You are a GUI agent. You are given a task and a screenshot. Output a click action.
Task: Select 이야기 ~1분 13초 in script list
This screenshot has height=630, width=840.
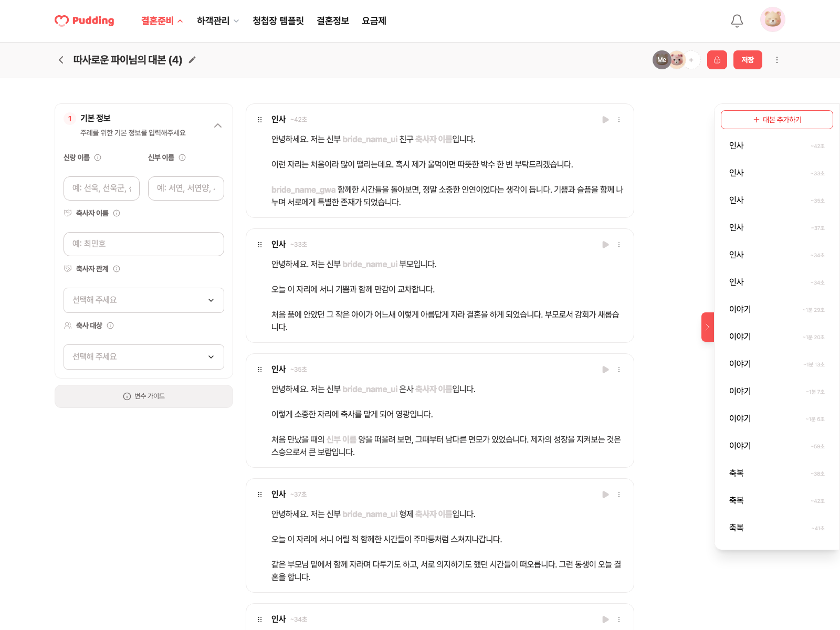coord(777,364)
